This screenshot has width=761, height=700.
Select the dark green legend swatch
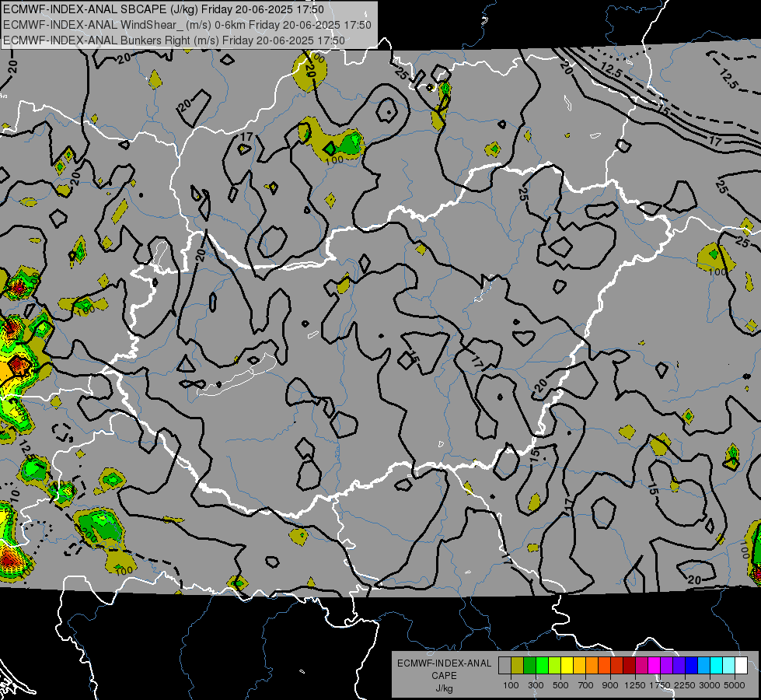pos(529,666)
